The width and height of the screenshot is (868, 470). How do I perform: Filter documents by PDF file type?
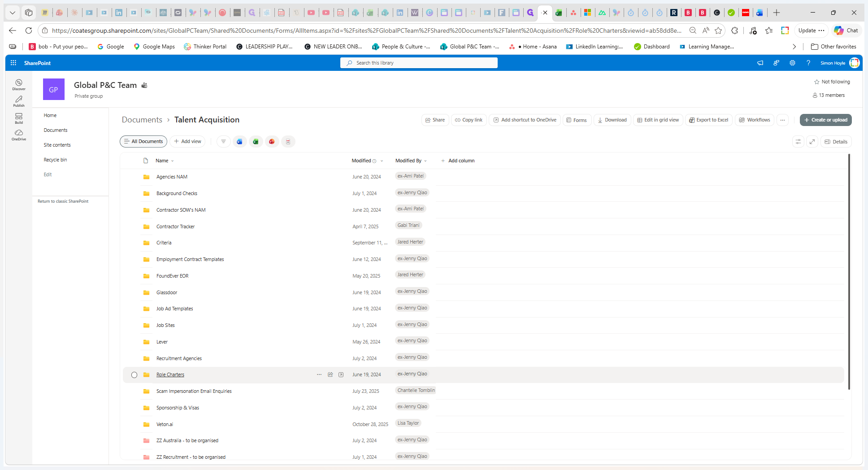[x=288, y=142]
